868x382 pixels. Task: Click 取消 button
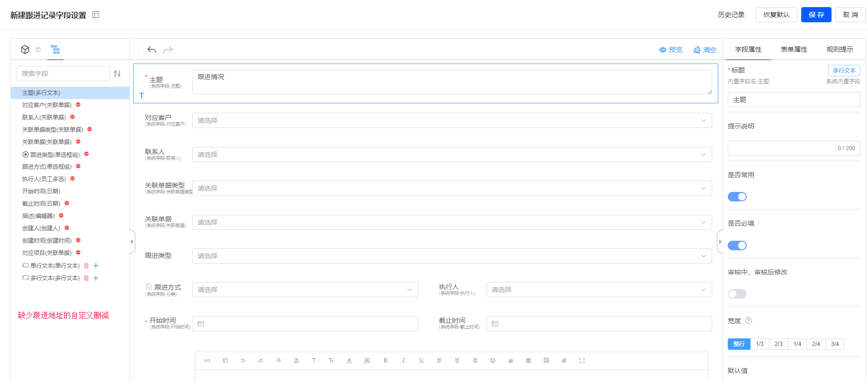[x=850, y=15]
